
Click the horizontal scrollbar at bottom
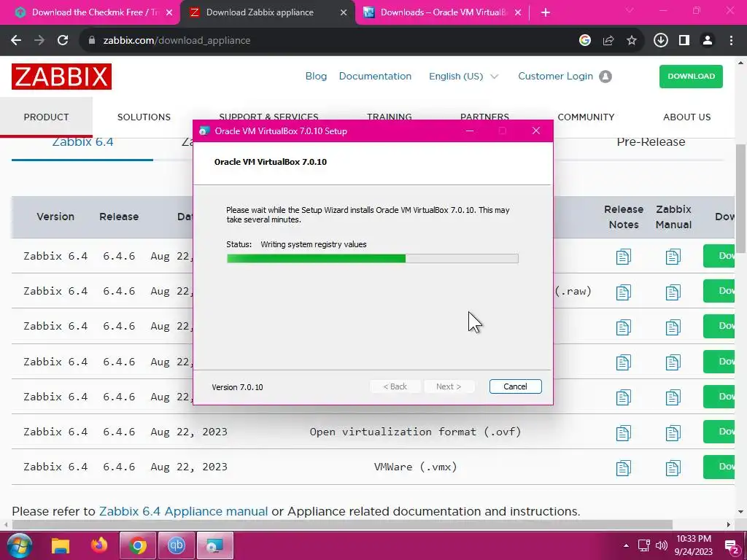tap(342, 525)
